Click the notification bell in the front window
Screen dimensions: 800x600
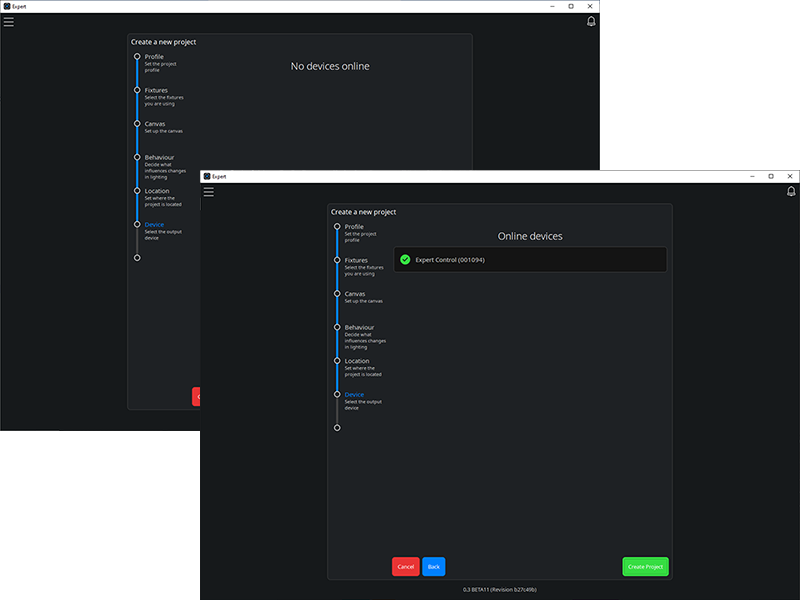click(790, 191)
